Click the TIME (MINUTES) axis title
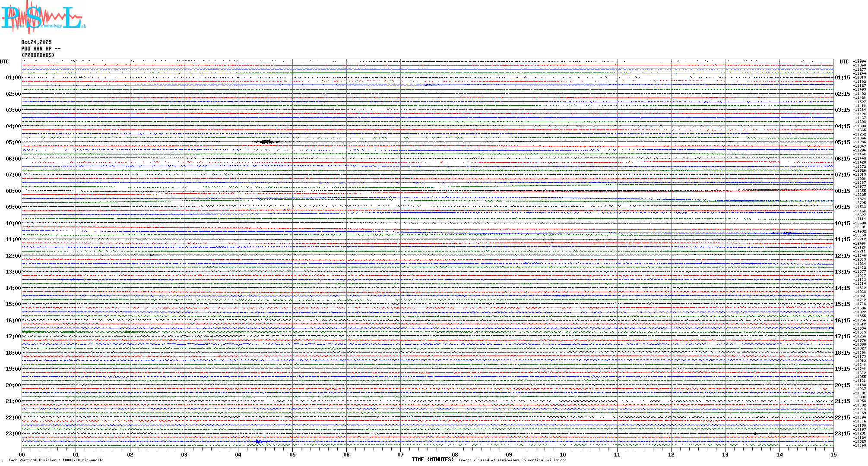Image resolution: width=868 pixels, height=466 pixels. [x=432, y=460]
